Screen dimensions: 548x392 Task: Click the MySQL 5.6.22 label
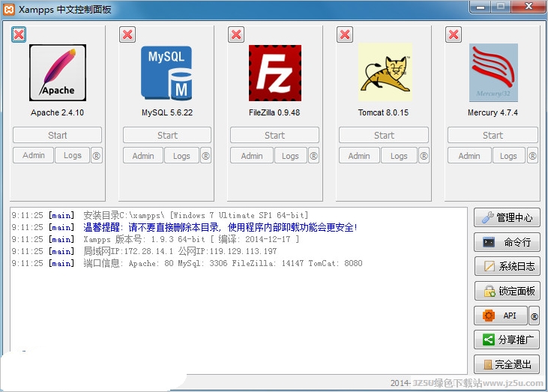pos(167,112)
